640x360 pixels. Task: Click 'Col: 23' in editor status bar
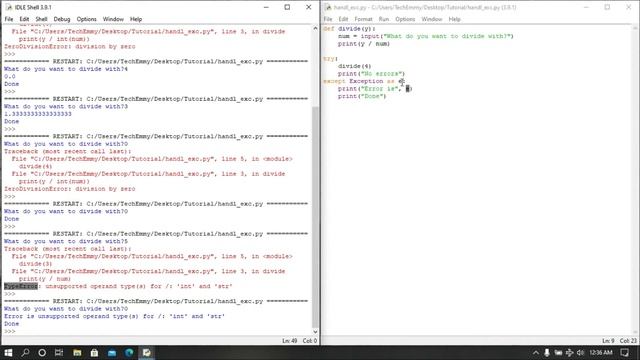[x=628, y=340]
